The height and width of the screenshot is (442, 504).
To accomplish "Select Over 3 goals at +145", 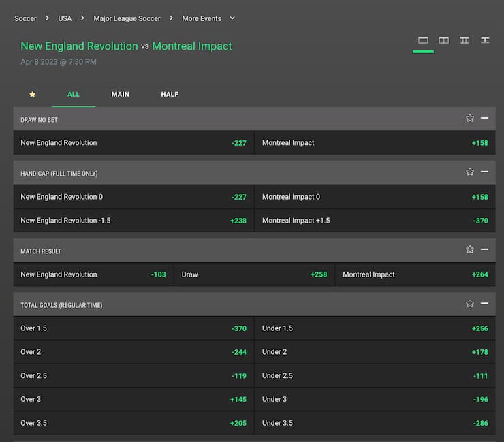I will click(x=133, y=399).
